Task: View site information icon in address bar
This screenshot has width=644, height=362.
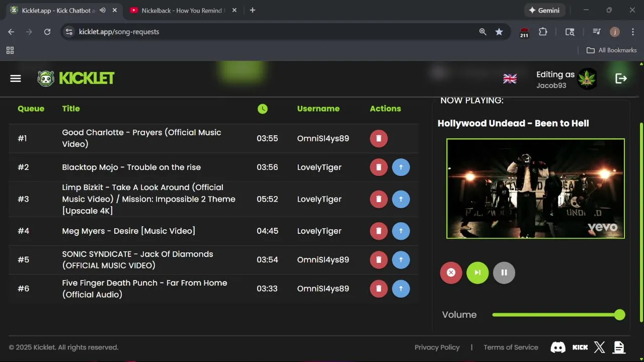Action: [69, 32]
